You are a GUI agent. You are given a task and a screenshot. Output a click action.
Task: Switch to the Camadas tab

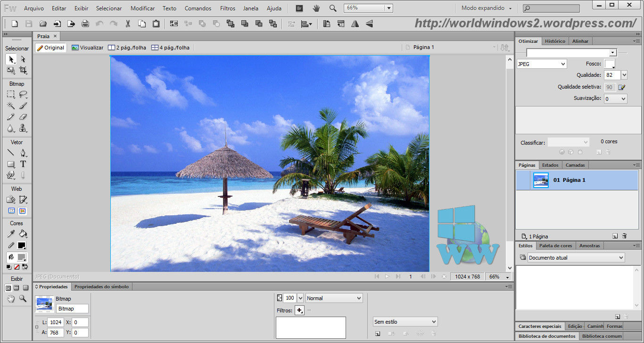(x=575, y=165)
